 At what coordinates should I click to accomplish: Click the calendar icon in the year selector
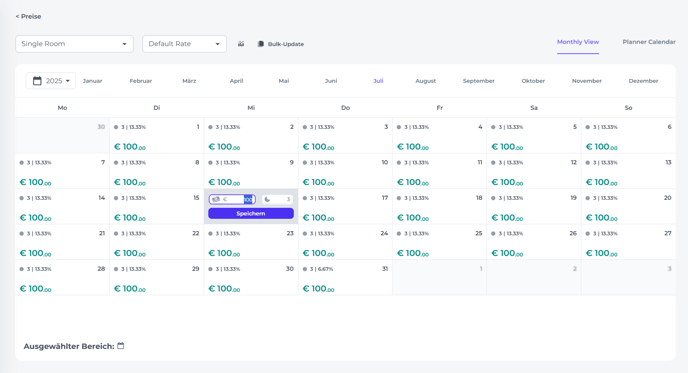(37, 81)
